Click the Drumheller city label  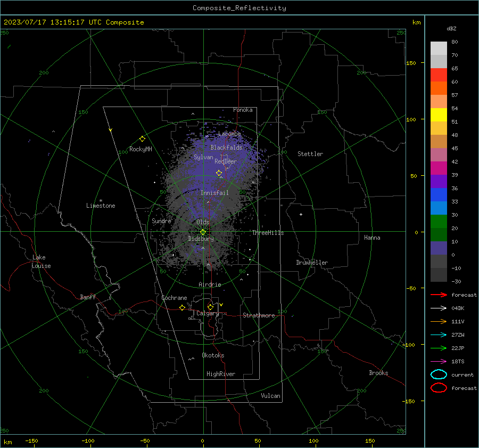312,263
